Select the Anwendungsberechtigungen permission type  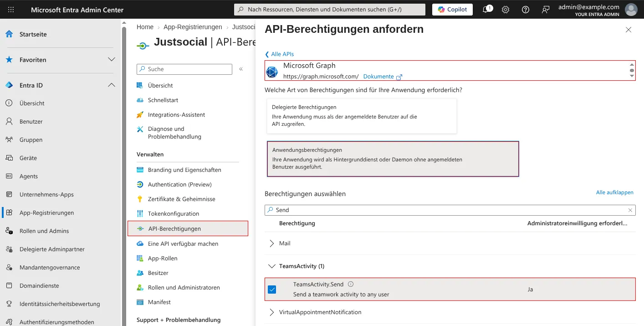[393, 159]
